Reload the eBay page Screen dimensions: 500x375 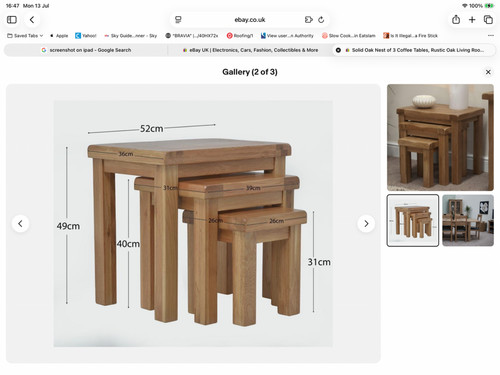[x=321, y=20]
